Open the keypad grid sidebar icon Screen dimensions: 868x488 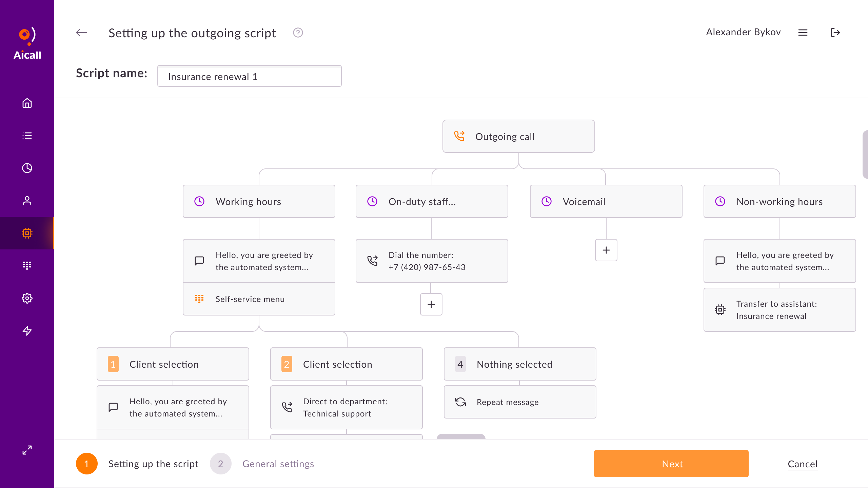coord(27,265)
